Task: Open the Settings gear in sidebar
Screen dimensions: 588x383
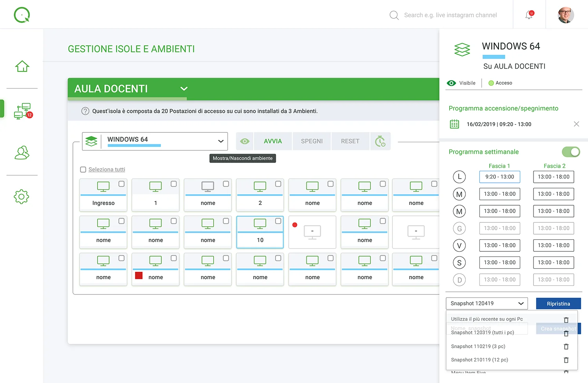Action: point(22,197)
